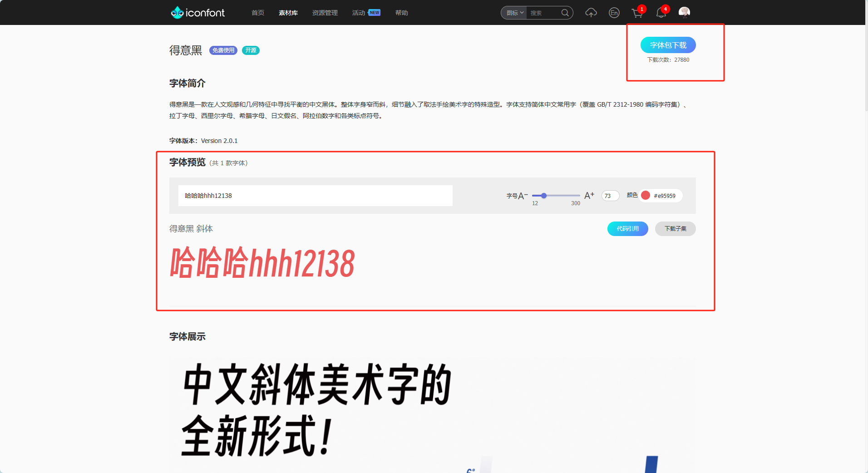Adjust the font size slider handle
The height and width of the screenshot is (473, 868).
543,196
